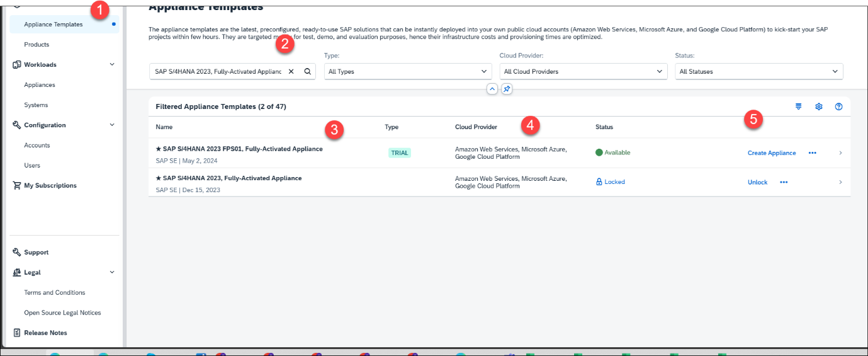Open details arrow for SAP S/4HANA 2023 FPS01 row
868x356 pixels.
840,153
